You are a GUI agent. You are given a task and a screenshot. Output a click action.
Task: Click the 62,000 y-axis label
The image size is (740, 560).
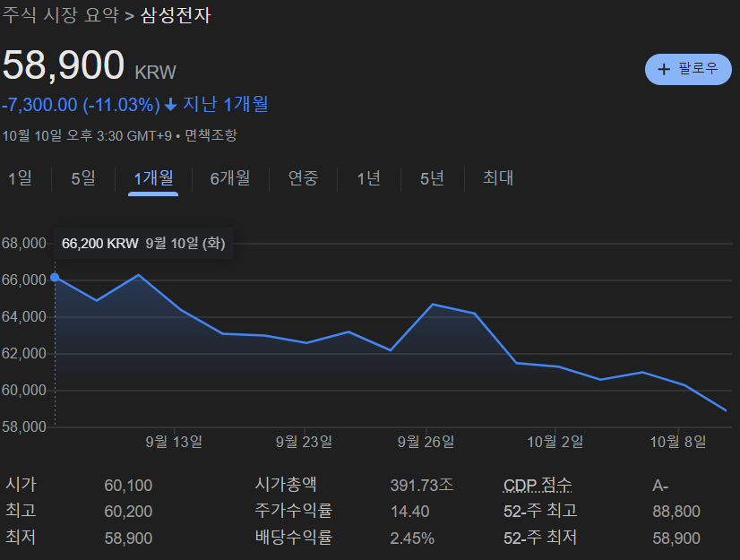(x=23, y=354)
